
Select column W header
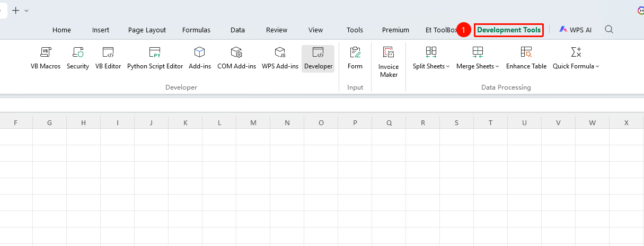coord(592,122)
